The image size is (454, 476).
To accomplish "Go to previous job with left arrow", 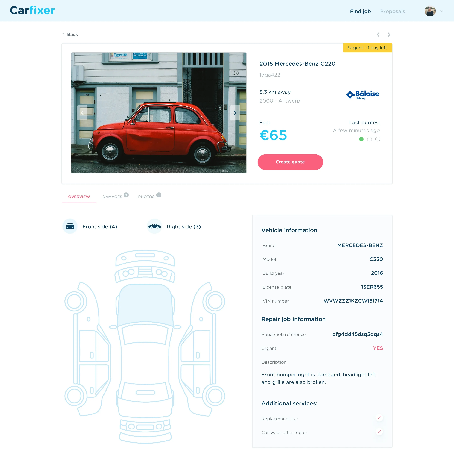I will [378, 35].
